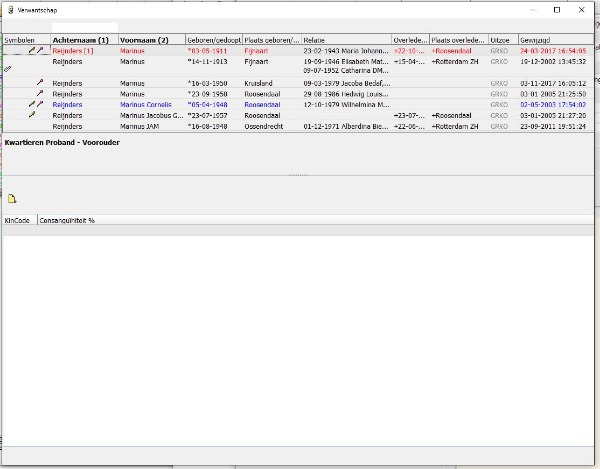Image resolution: width=600 pixels, height=469 pixels.
Task: Click the Geboren/gedoopt column header
Action: [213, 39]
